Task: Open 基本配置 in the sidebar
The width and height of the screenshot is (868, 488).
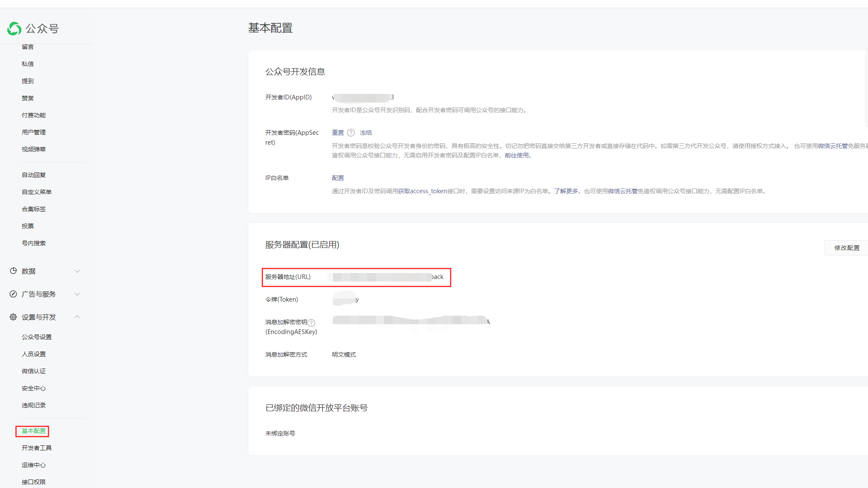Action: click(x=33, y=431)
